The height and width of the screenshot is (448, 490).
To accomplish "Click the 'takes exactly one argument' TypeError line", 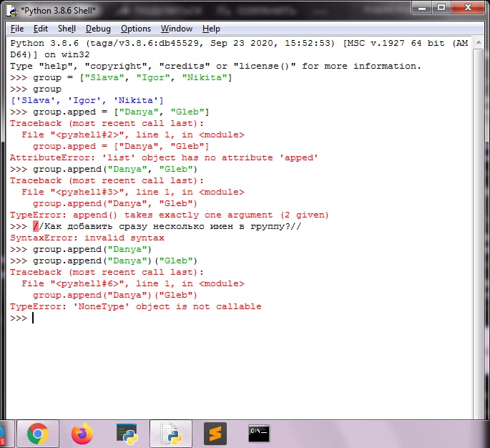I will point(170,215).
